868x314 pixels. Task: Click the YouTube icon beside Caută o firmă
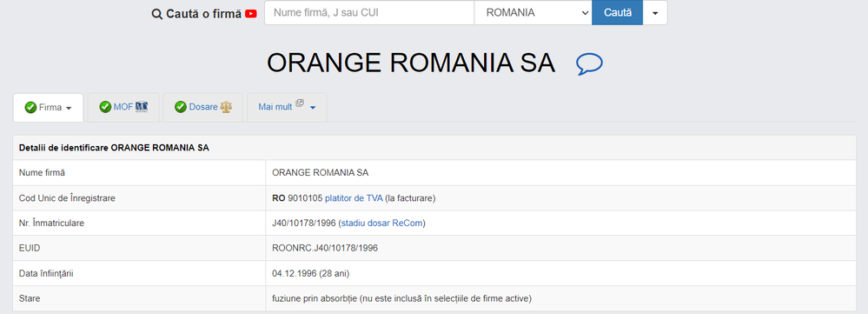tap(251, 14)
